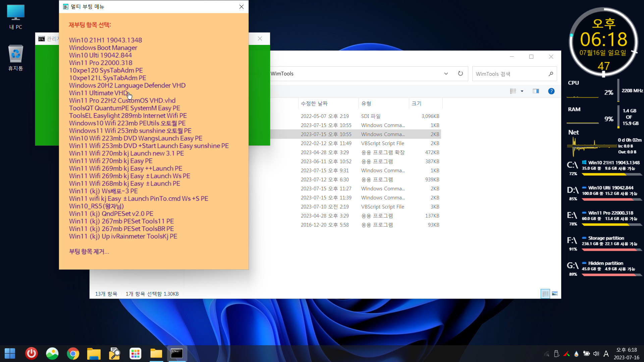
Task: Click the network signal tray icon
Action: tap(547, 354)
